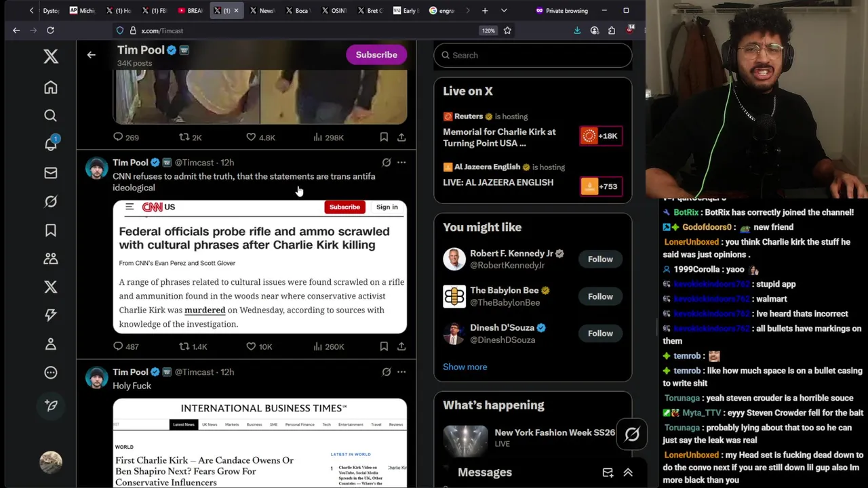
Task: Repost the top post with 2K reposts
Action: tap(191, 137)
